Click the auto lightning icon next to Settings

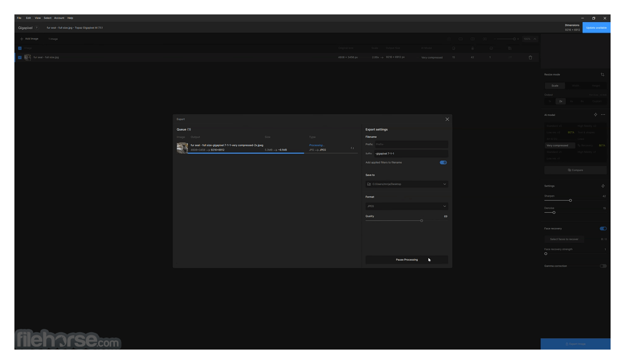(603, 186)
